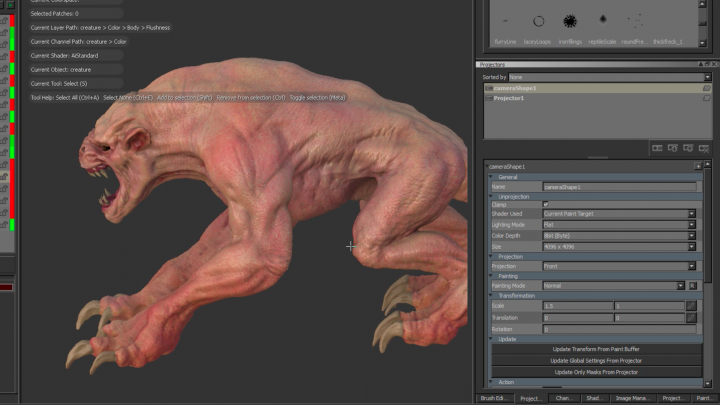Uncheck the Clamp checkbox
Image resolution: width=720 pixels, height=405 pixels.
546,204
